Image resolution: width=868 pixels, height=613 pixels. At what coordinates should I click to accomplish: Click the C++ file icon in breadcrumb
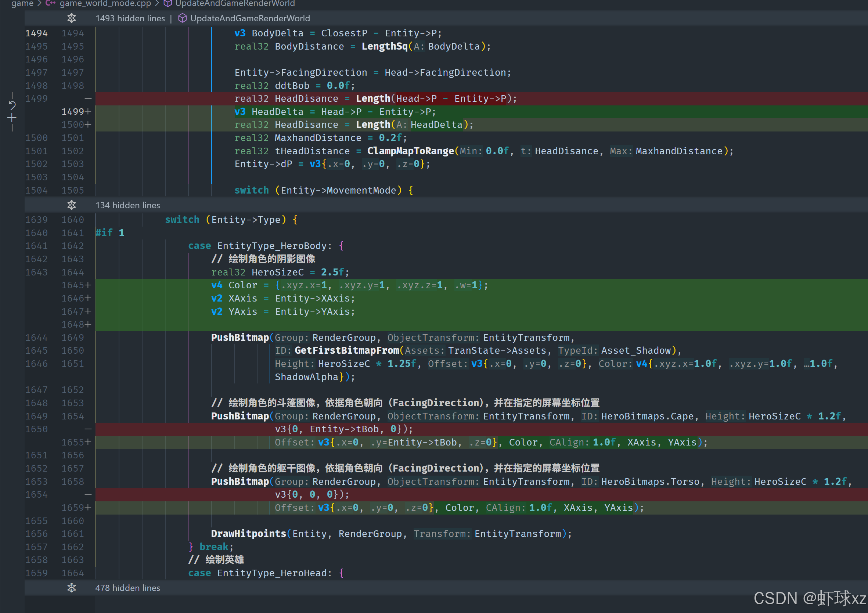(x=50, y=3)
